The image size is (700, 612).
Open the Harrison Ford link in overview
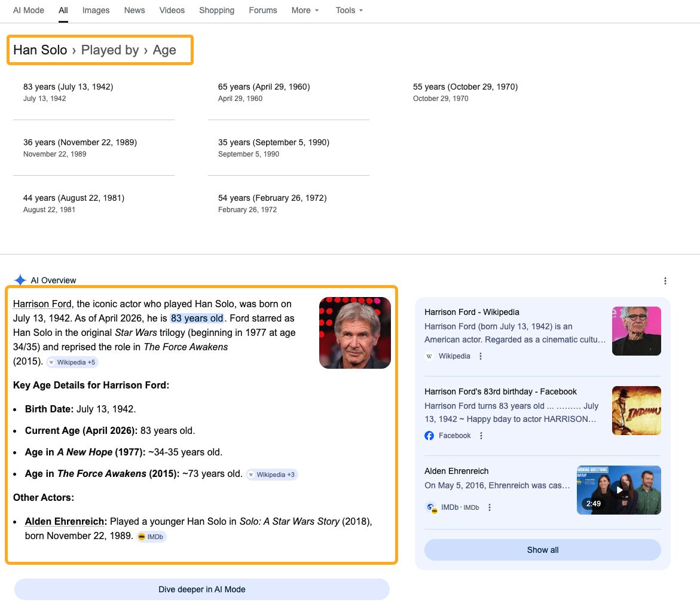pyautogui.click(x=42, y=304)
